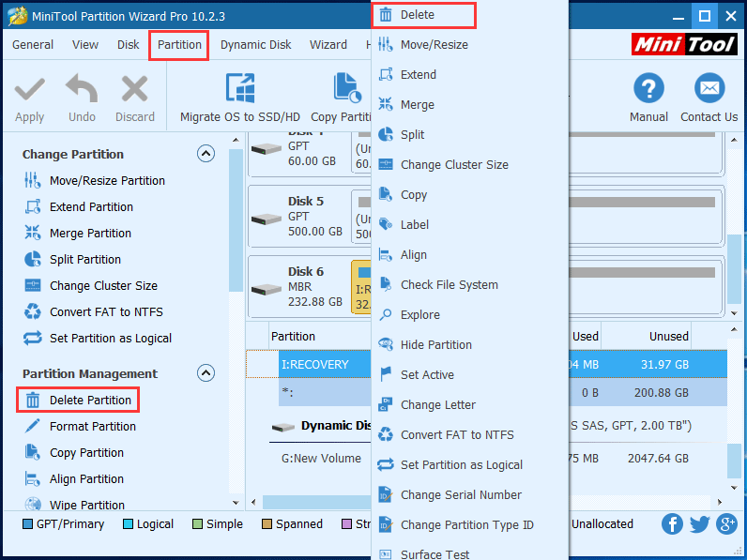Select Change Cluster Size menu entry
Screen dimensions: 747x560
[470, 165]
